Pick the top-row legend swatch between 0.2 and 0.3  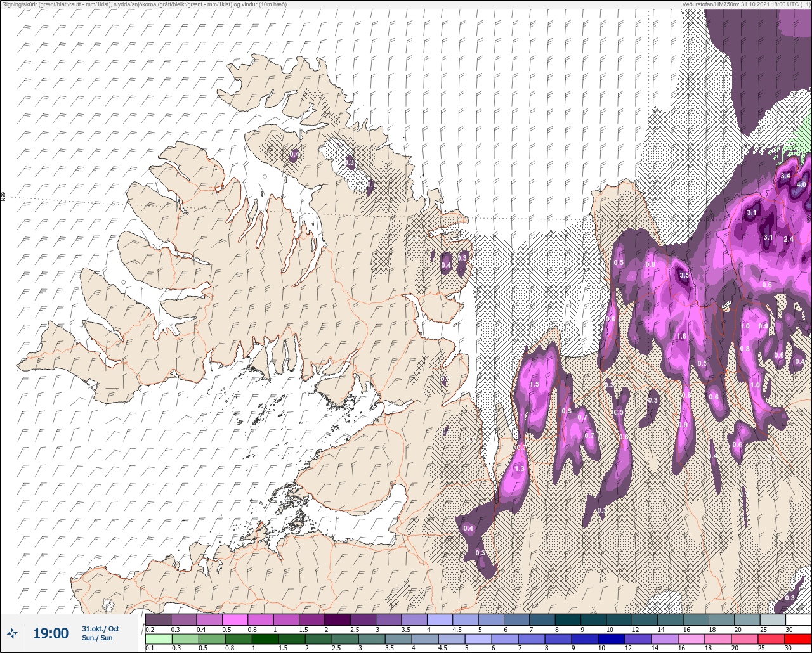[x=158, y=619]
